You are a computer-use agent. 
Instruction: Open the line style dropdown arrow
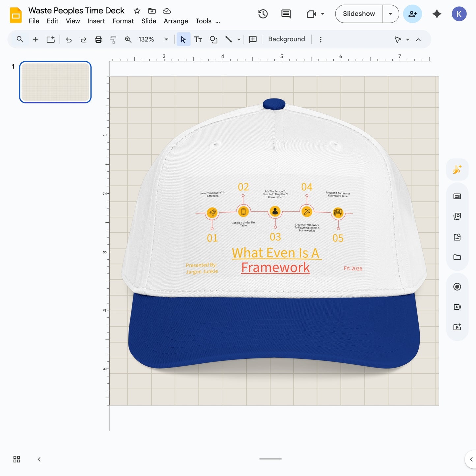[238, 39]
